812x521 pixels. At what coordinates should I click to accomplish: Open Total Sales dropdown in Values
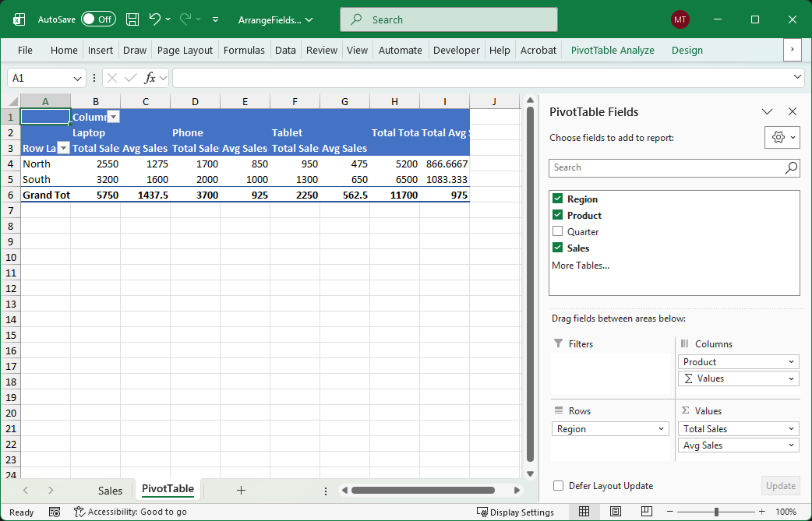(x=791, y=429)
